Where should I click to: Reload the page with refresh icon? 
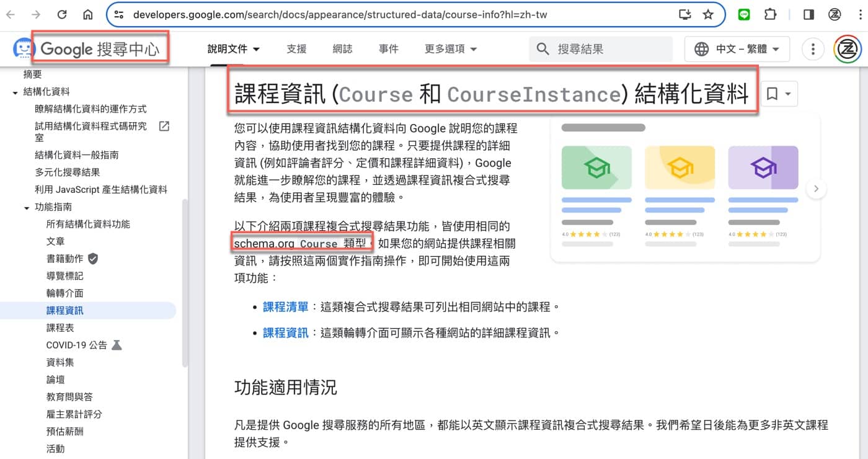click(x=62, y=14)
